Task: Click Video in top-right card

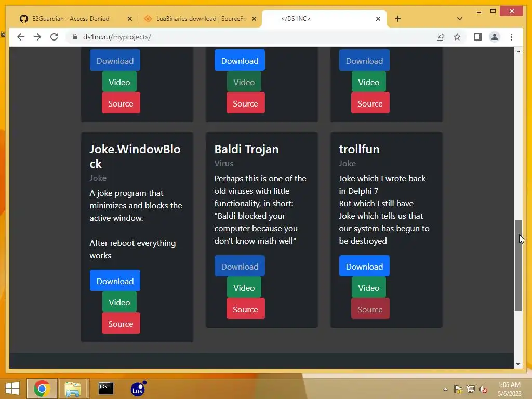Action: click(369, 82)
